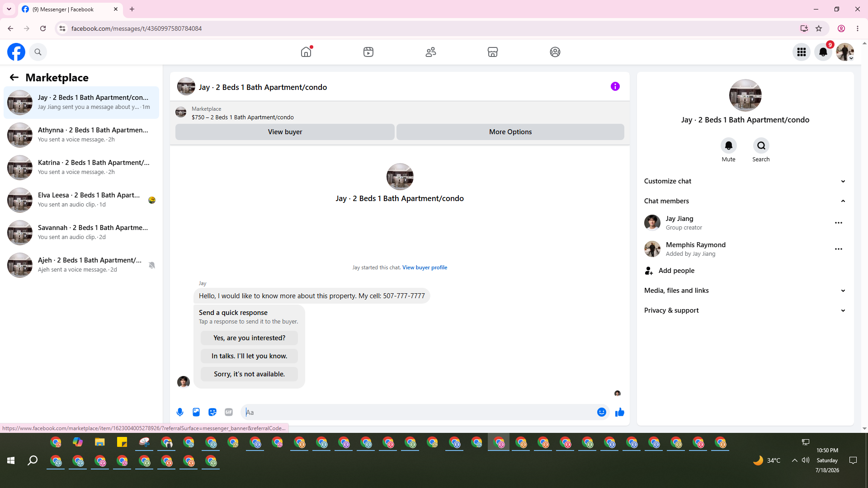Open the Facebook menu grid icon
868x488 pixels.
click(x=802, y=52)
